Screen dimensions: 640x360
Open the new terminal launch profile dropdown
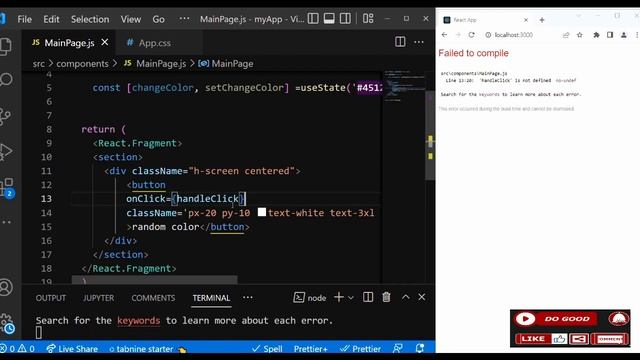click(351, 298)
